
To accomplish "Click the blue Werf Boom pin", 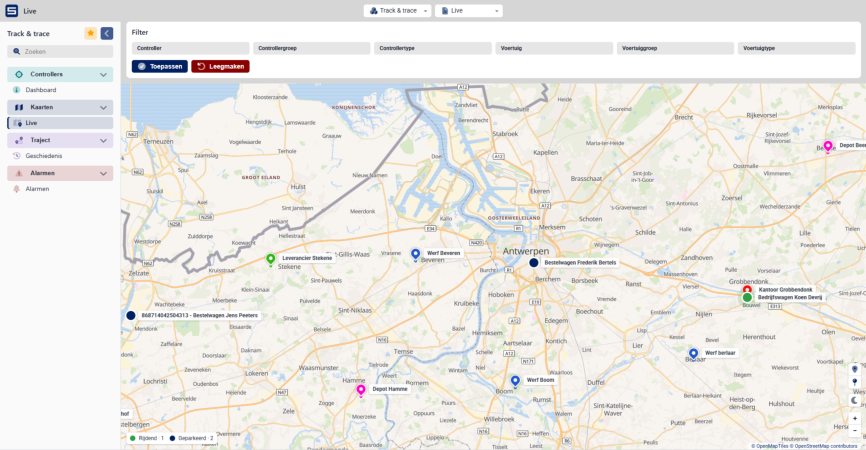I will [515, 381].
